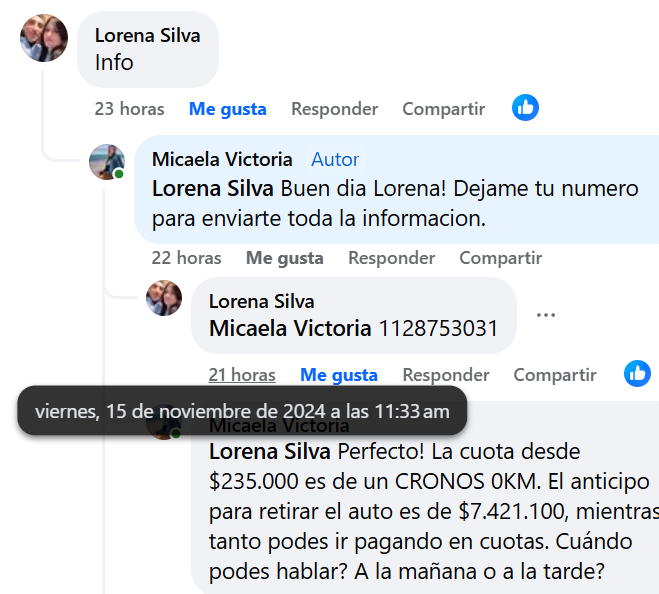Click Responder under Micaela's Buen dia reply

click(391, 258)
